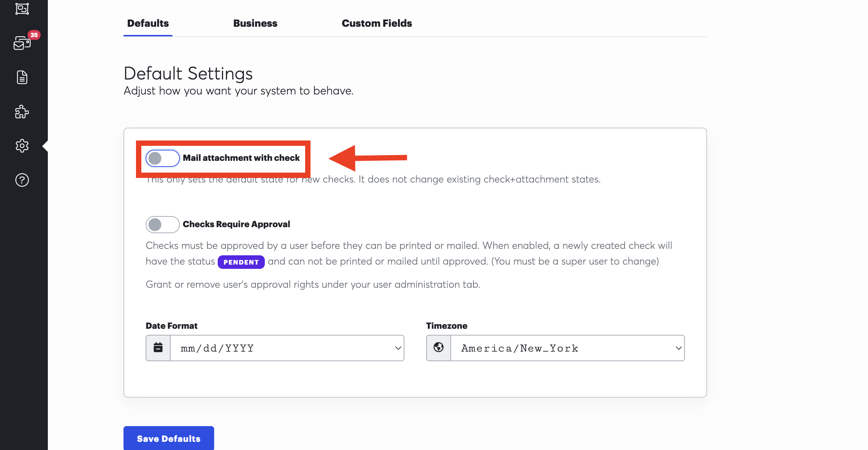Turn on Checks Require Approval

coord(162,224)
